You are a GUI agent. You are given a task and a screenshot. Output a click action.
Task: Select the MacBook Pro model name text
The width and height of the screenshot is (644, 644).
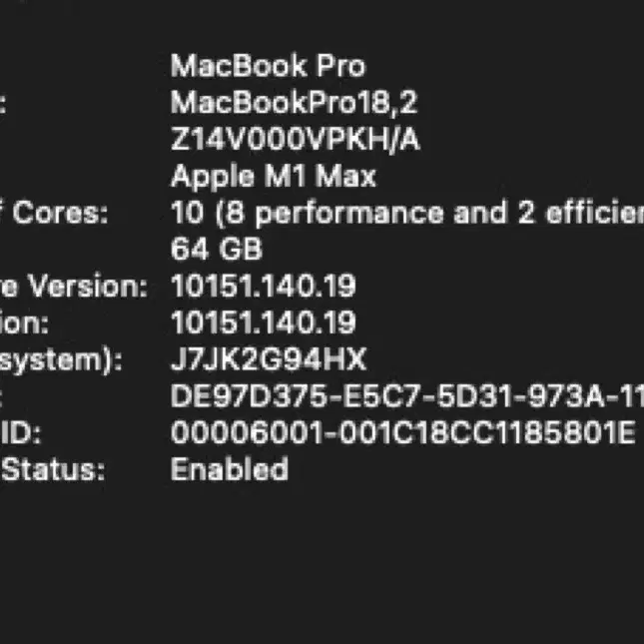pyautogui.click(x=268, y=66)
